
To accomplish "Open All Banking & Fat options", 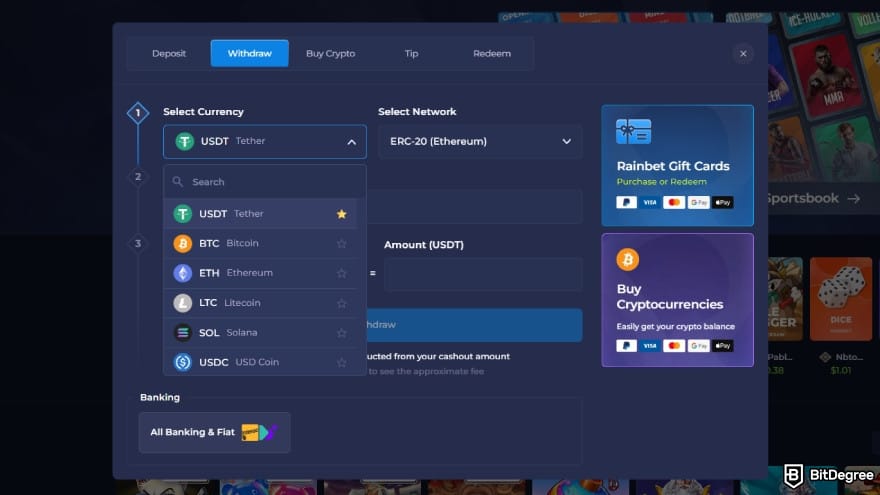I will point(214,432).
